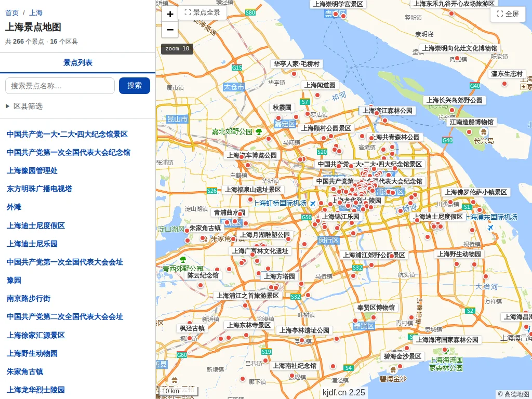The width and height of the screenshot is (532, 399).
Task: Click 上海长兴岛郊野公园 map label
Action: [x=454, y=100]
